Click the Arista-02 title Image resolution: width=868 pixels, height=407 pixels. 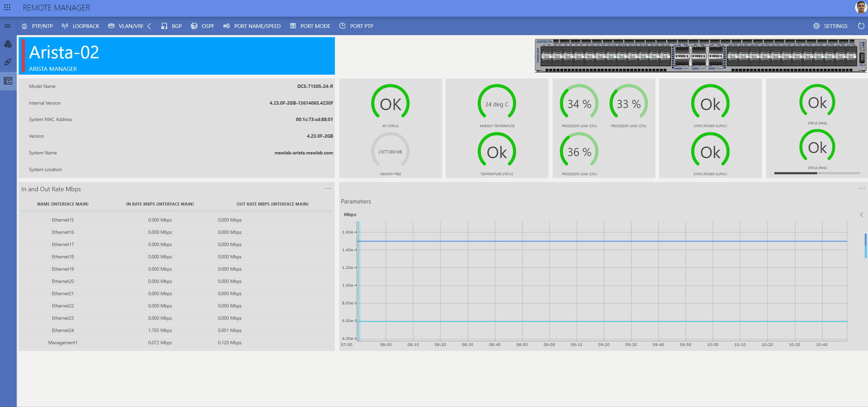tap(64, 52)
